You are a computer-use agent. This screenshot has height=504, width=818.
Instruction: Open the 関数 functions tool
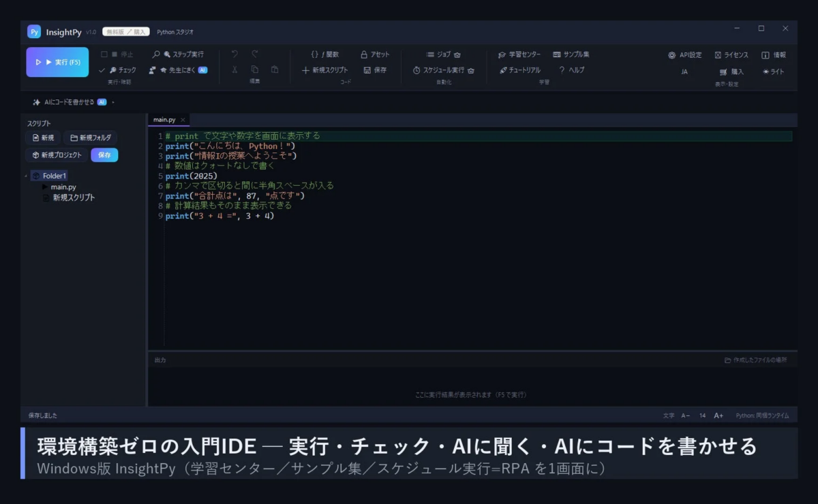324,54
